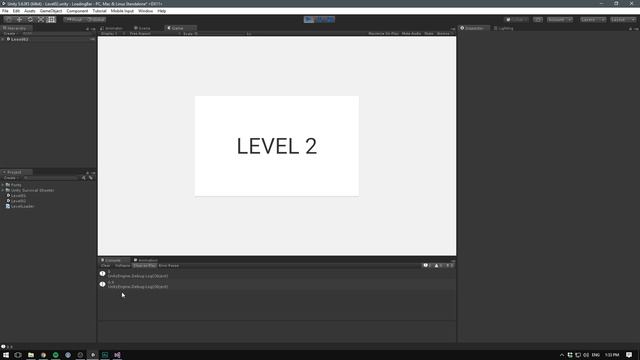Viewport: 640px width, 360px height.
Task: Click the Project panel search field
Action: [51, 178]
